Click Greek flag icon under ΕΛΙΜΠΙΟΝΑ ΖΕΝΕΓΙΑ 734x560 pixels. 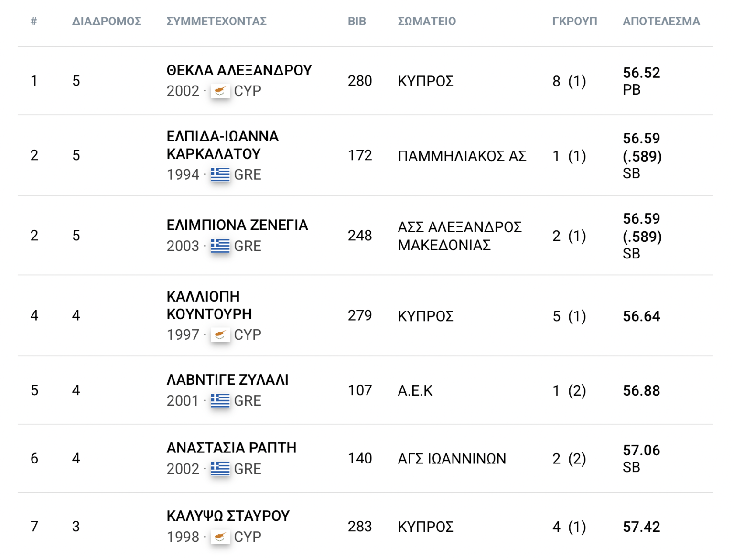(x=220, y=246)
